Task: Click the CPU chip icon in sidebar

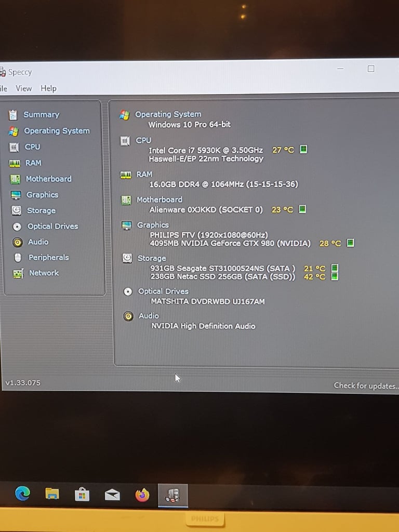Action: pyautogui.click(x=14, y=147)
